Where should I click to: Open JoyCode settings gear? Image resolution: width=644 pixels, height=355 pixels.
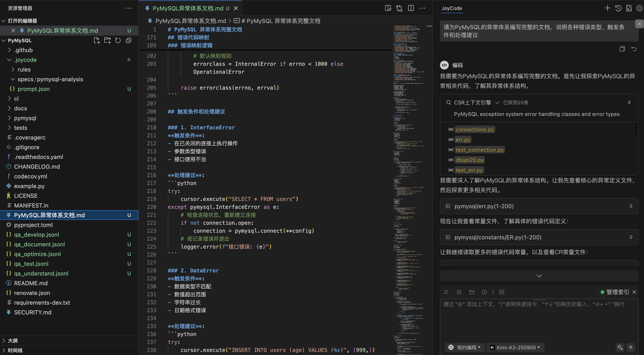pos(639,8)
